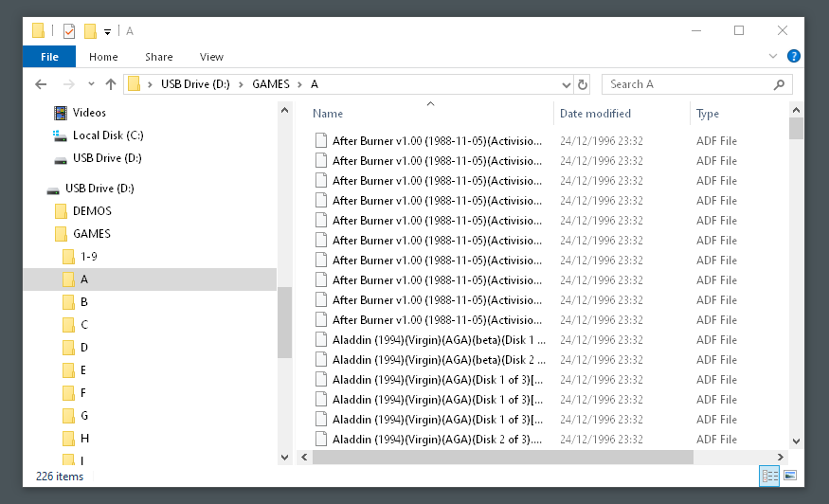Viewport: 829px width, 504px height.
Task: Click horizontal scroll left arrow
Action: pyautogui.click(x=304, y=457)
